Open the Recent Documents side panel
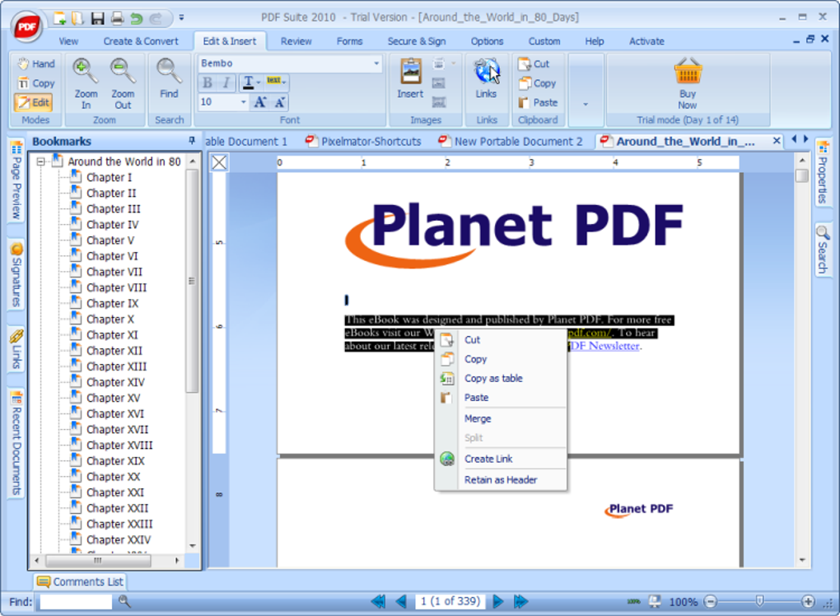 coord(16,443)
